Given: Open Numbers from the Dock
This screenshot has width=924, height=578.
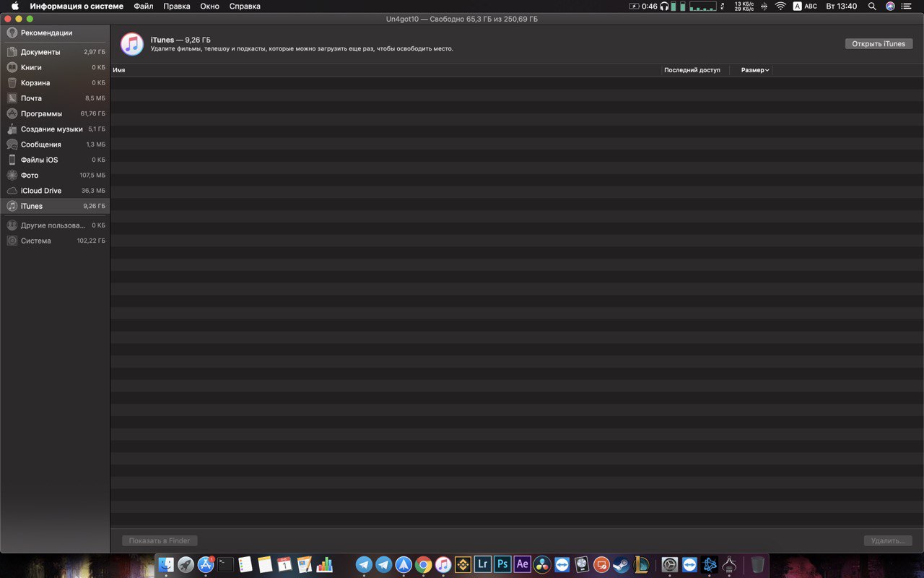Looking at the screenshot, I should (x=324, y=564).
